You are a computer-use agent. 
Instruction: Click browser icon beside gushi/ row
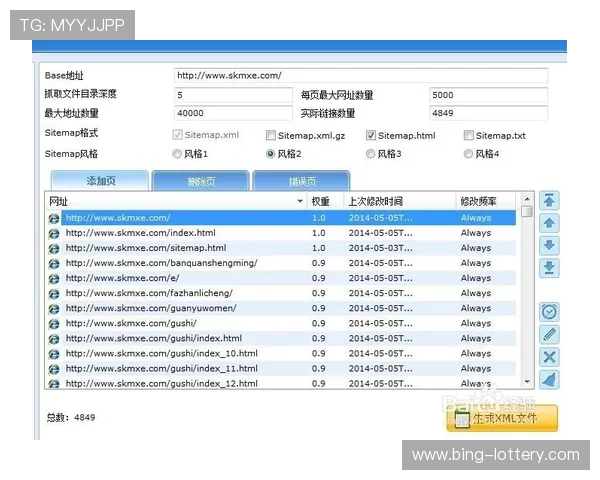(x=54, y=324)
